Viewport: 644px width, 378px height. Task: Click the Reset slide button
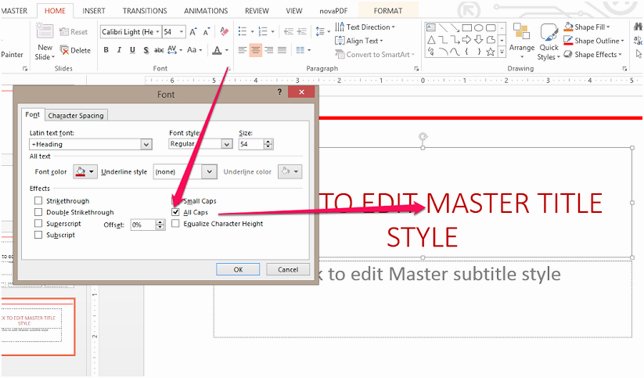(74, 32)
